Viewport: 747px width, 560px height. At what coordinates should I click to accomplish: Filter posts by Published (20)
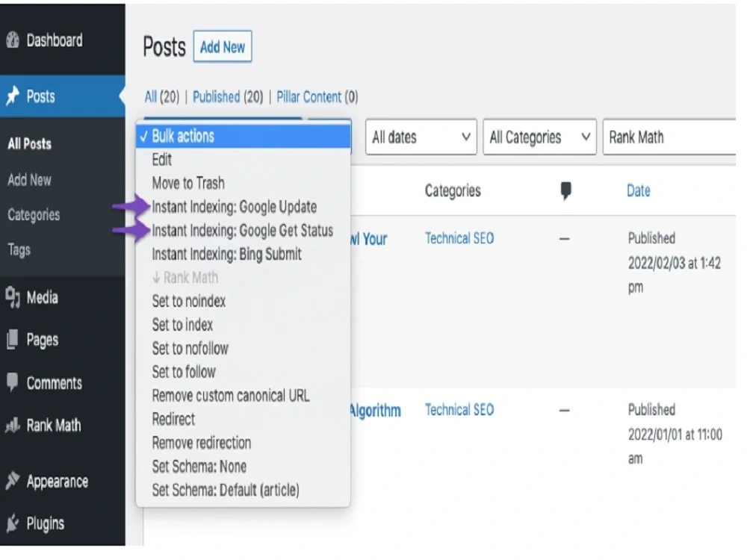tap(228, 96)
